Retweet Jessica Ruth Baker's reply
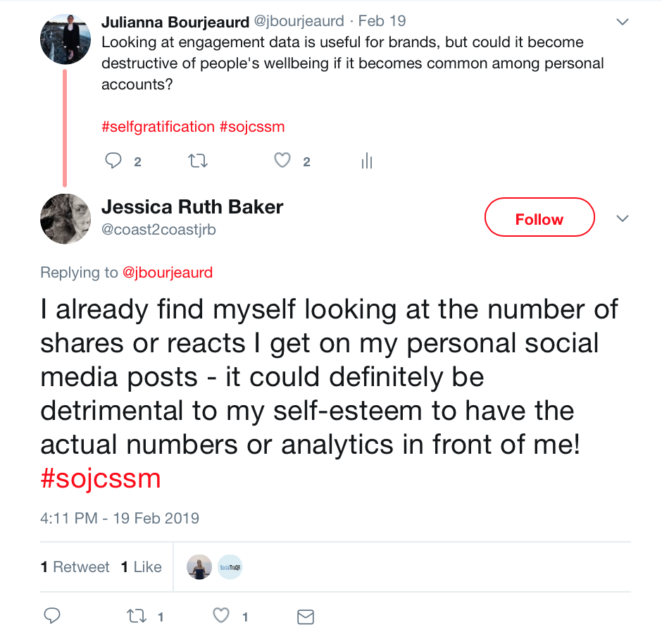662x644 pixels. (136, 617)
